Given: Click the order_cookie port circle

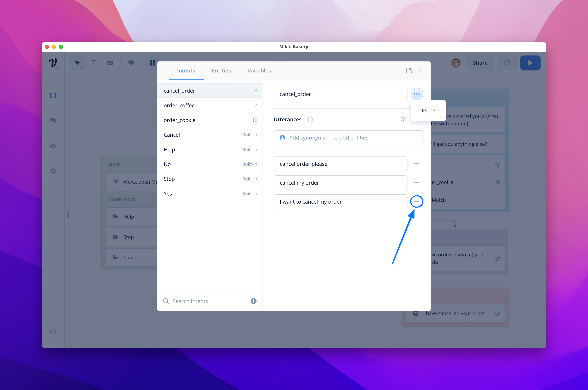Looking at the screenshot, I should click(498, 182).
